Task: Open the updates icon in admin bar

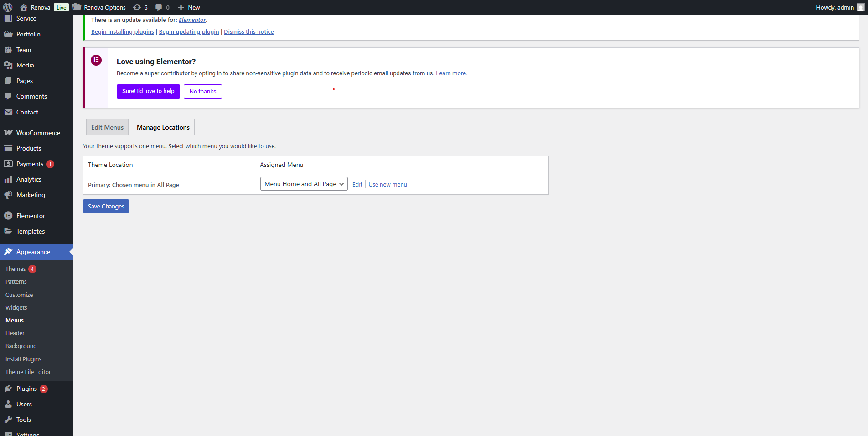Action: (x=137, y=7)
